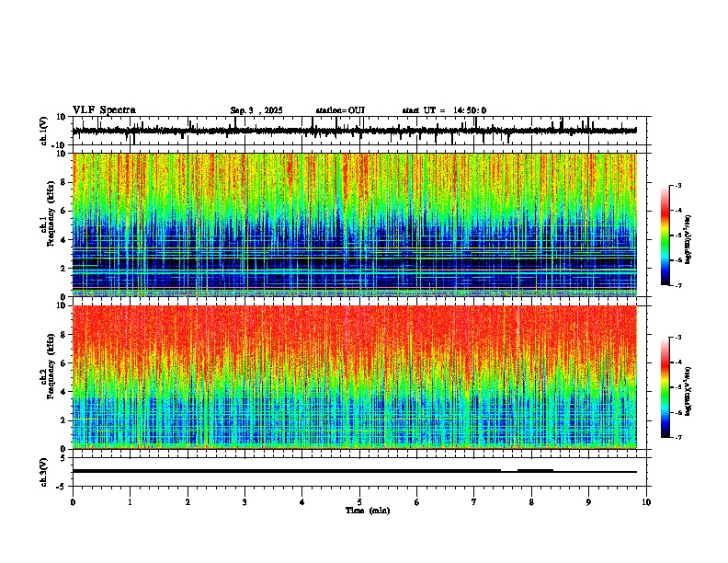Click the "8" kHz tick on ch.1 frequency axis
This screenshot has height=563, width=728.
pyautogui.click(x=64, y=182)
